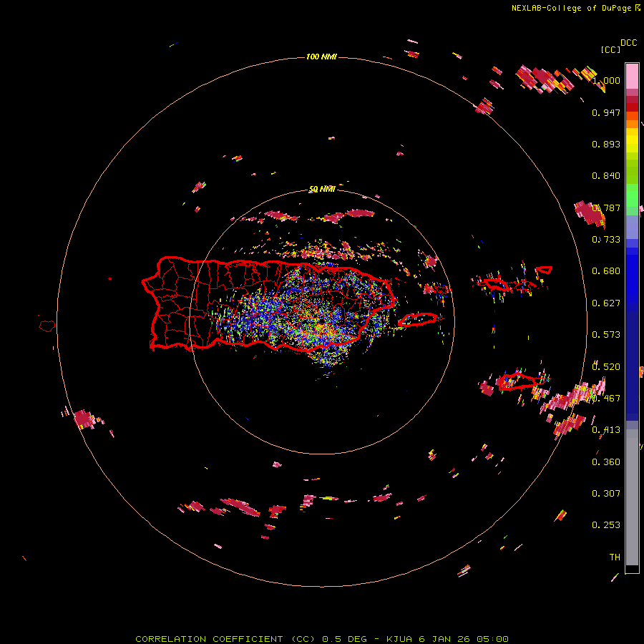
Task: Click the 100 NMI range ring label
Action: [321, 57]
